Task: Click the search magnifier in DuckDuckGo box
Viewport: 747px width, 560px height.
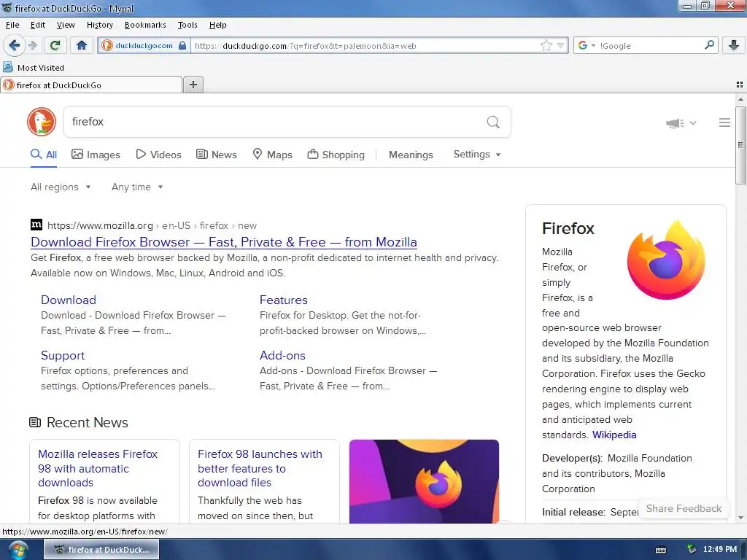Action: (493, 122)
